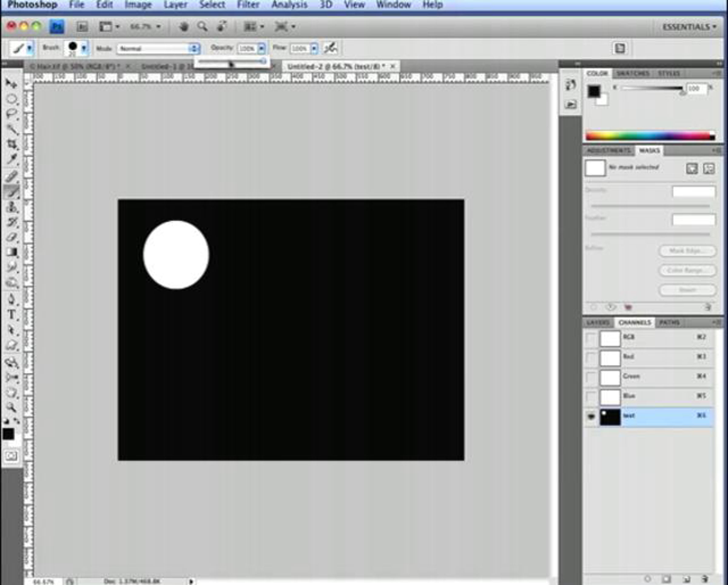Select the Crop tool

coord(12,144)
